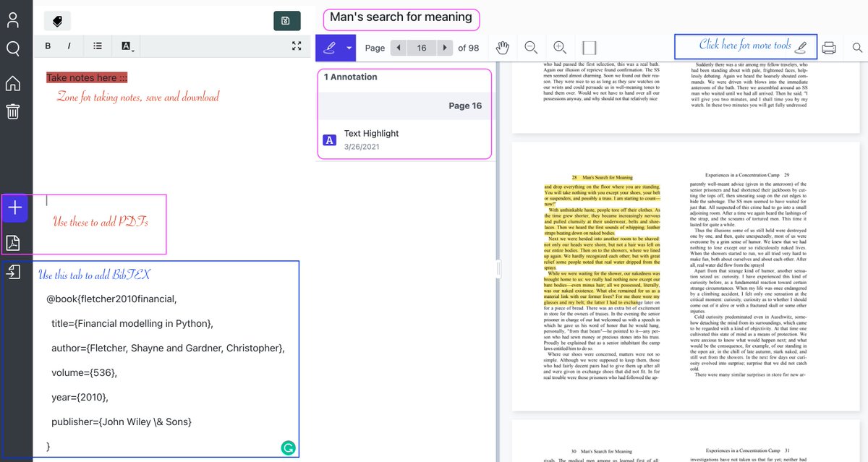
Task: Click the 'year={2010},' BibTeX line
Action: (80, 397)
